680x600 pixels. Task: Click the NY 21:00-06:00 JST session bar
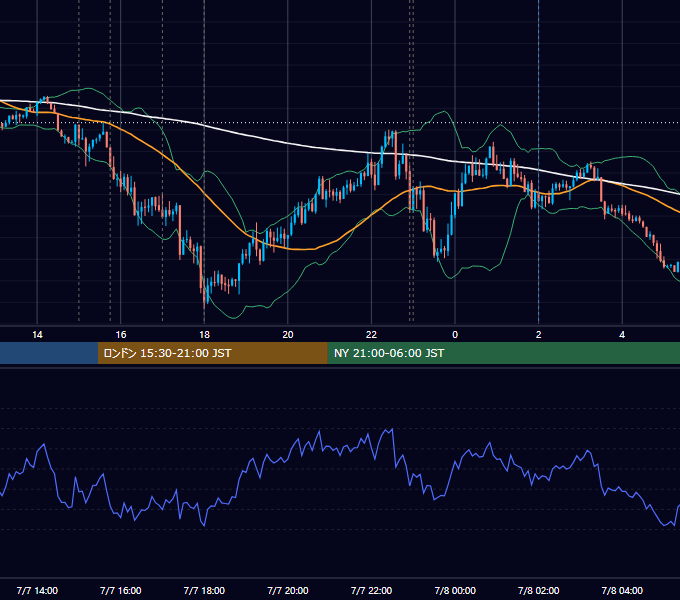point(503,353)
